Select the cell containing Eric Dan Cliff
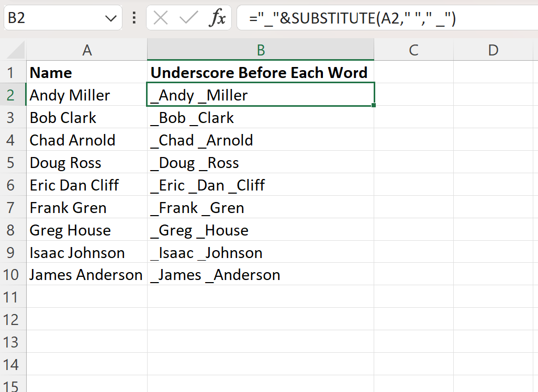Screen dimensions: 538x392 pos(87,185)
